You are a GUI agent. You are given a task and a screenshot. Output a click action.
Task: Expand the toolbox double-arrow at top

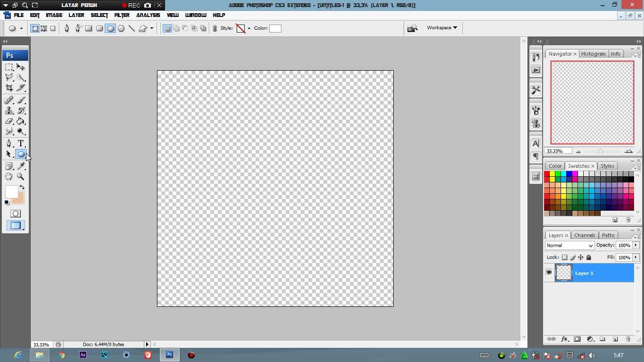tap(5, 41)
